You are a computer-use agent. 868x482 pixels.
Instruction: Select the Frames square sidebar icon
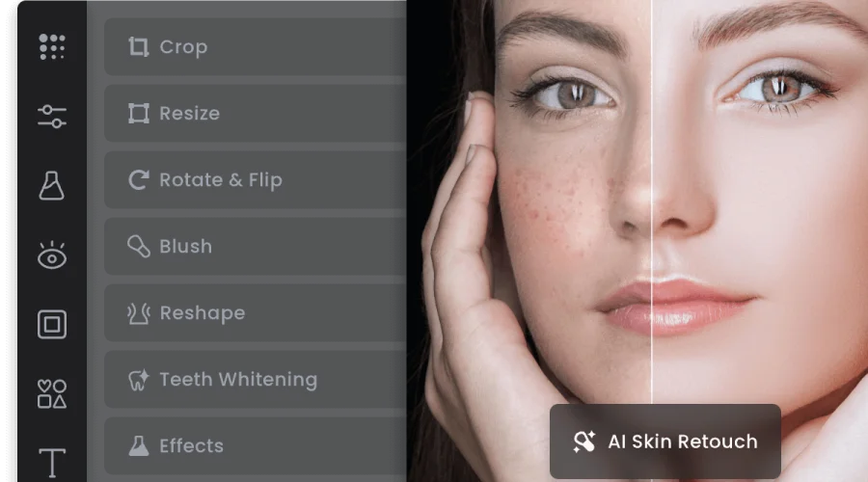click(52, 324)
